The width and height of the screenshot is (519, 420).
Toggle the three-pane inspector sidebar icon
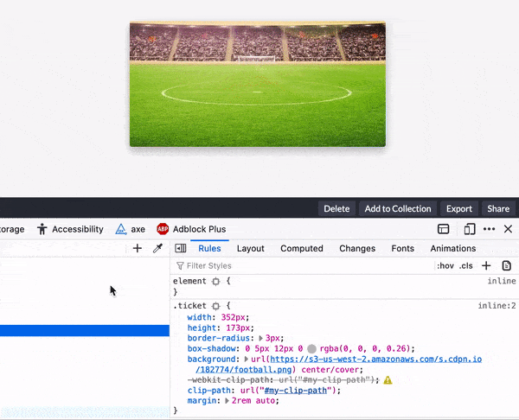[181, 248]
